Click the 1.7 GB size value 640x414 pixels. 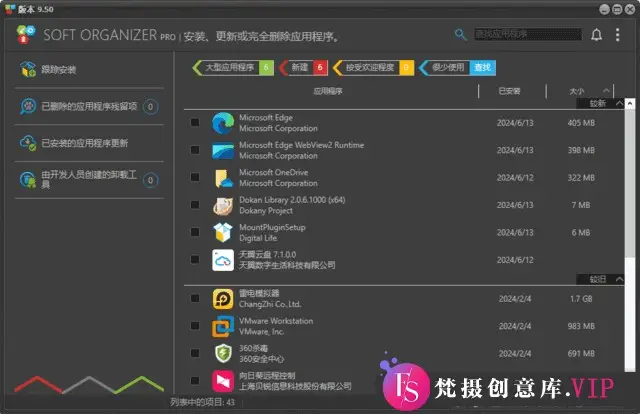point(581,299)
